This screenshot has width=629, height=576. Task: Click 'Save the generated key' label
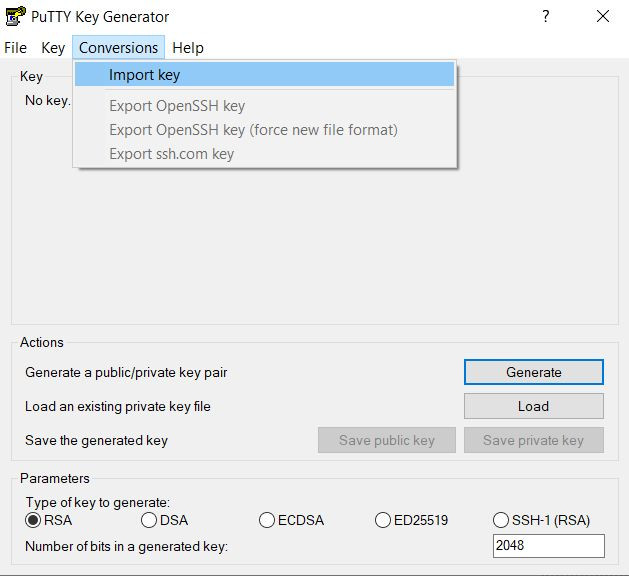[96, 440]
